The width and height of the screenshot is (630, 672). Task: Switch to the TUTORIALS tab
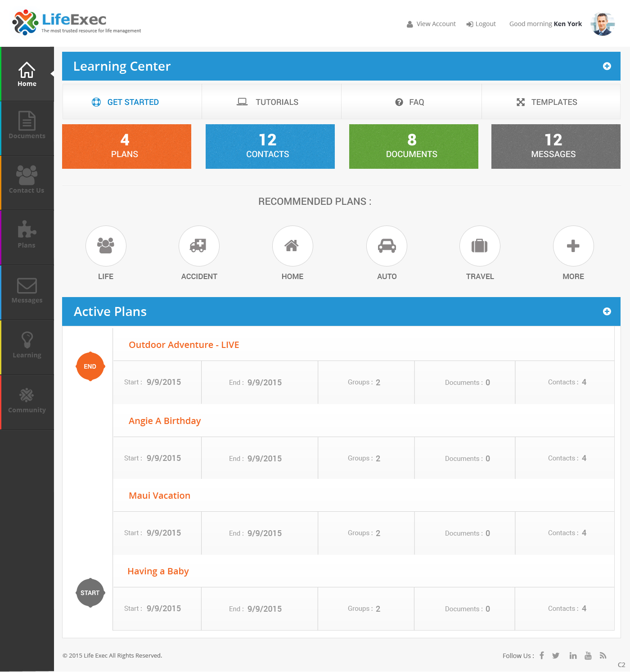pyautogui.click(x=271, y=102)
